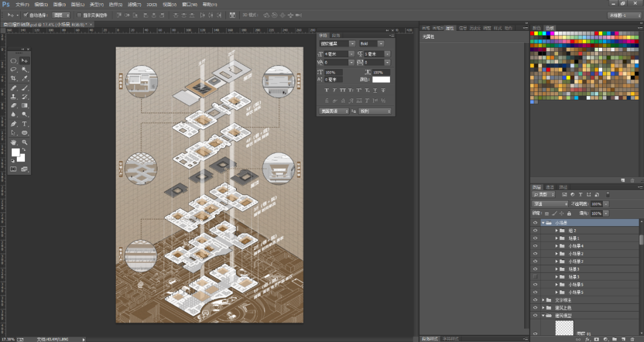Toggle Quick Mask mode icon
The width and height of the screenshot is (644, 342).
13,170
